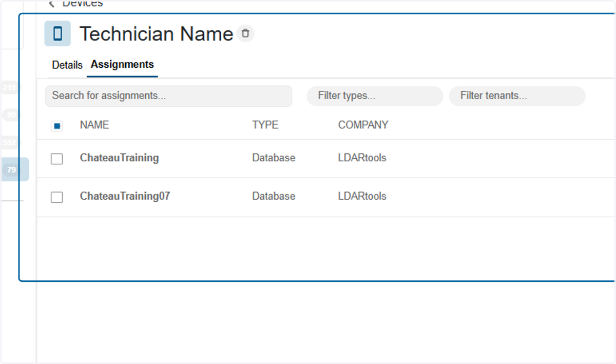The image size is (616, 364).
Task: Click the delete trash icon beside Technician Name
Action: (x=245, y=33)
